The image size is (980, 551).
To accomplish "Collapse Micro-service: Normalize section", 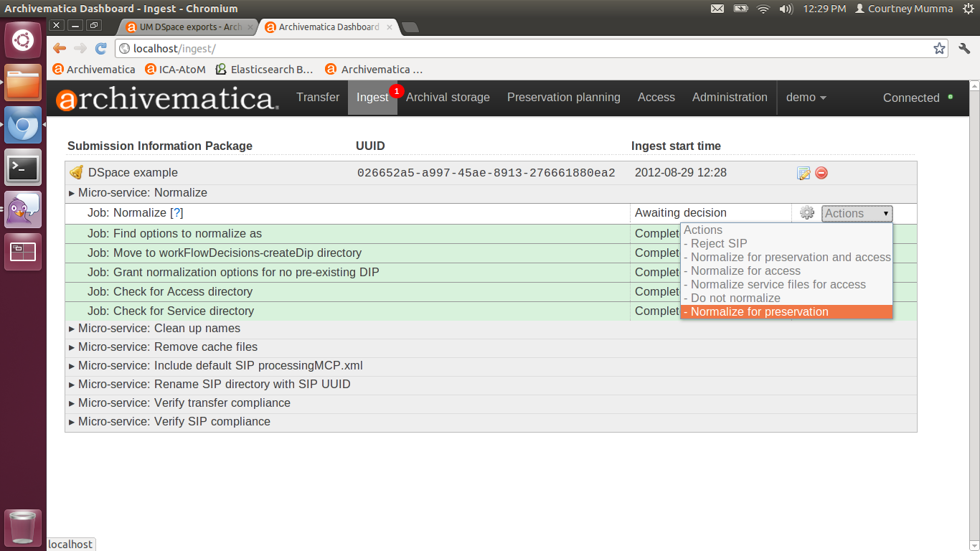I will pyautogui.click(x=142, y=193).
